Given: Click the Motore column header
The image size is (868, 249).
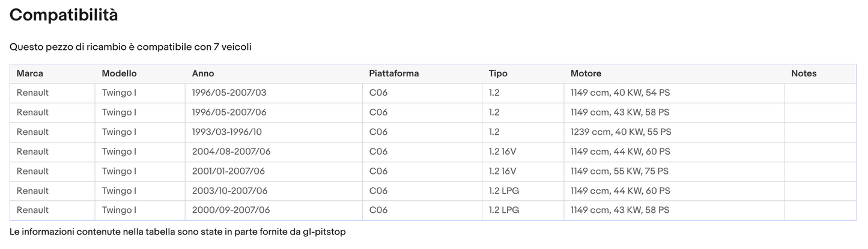Looking at the screenshot, I should pyautogui.click(x=586, y=73).
